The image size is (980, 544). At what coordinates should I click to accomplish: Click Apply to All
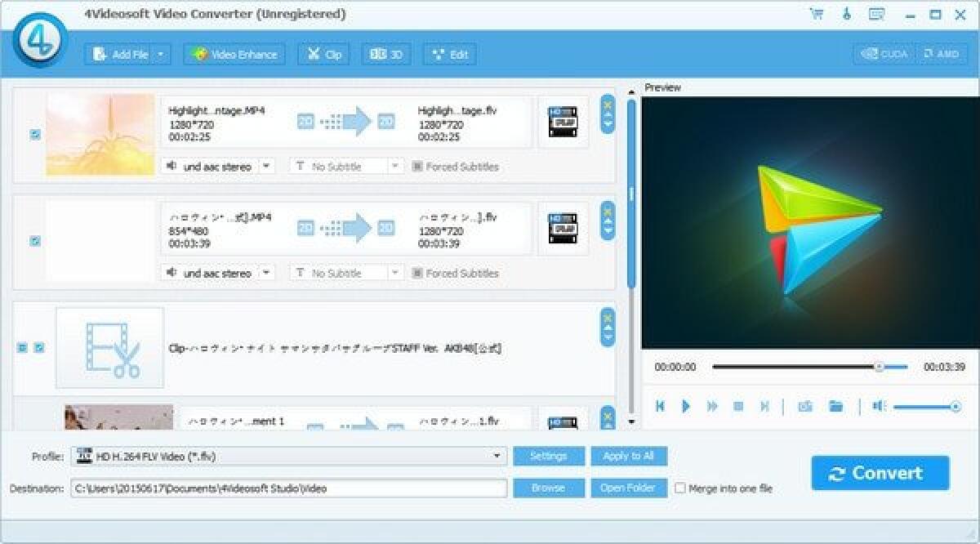(629, 456)
